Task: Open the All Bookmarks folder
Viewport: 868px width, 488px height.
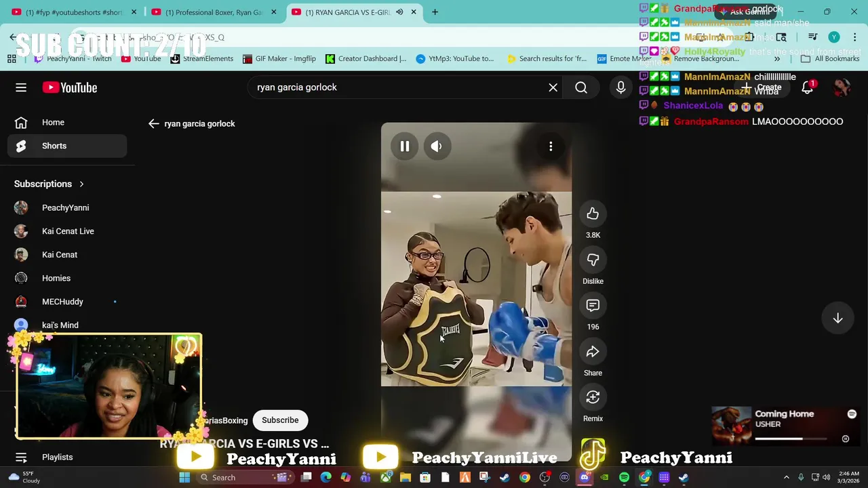Action: pos(830,59)
